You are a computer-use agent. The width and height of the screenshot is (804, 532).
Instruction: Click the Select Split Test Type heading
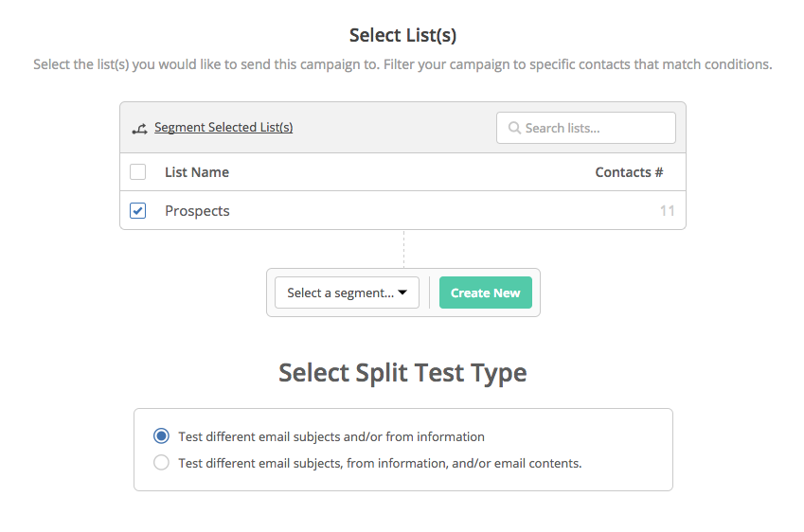tap(402, 372)
